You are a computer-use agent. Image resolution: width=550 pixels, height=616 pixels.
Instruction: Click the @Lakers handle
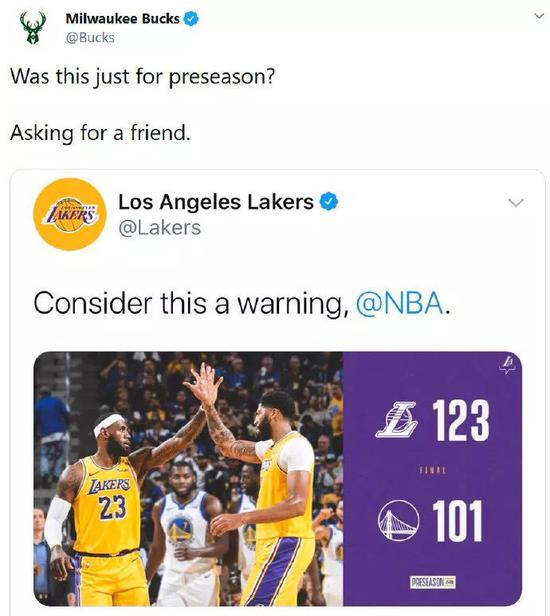(x=160, y=228)
